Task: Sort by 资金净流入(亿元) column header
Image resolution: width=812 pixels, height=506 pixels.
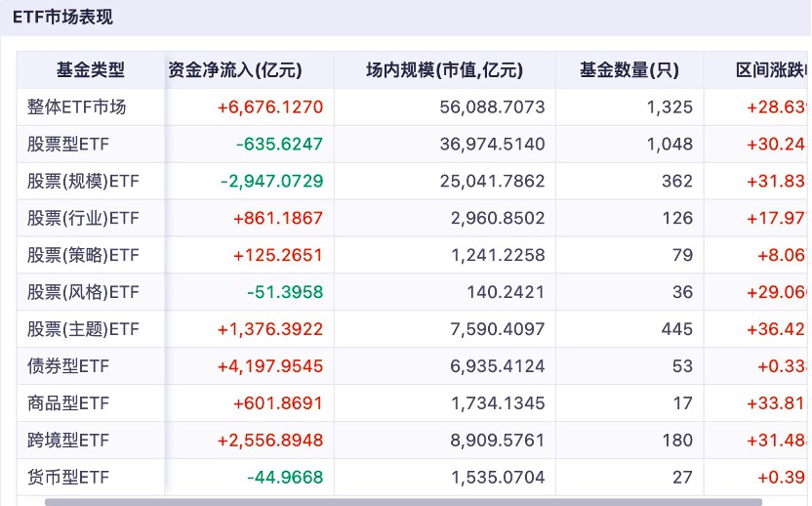Action: (235, 70)
